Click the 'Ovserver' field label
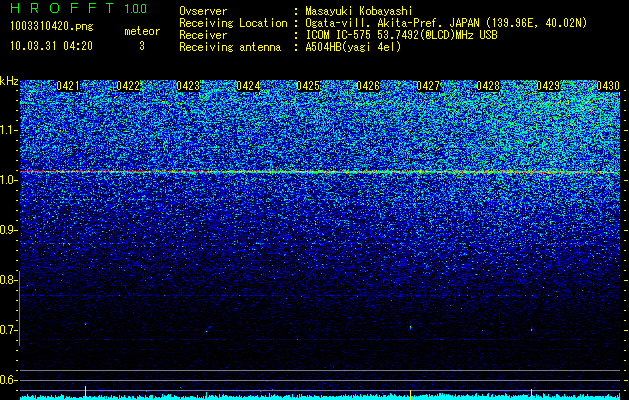The height and width of the screenshot is (400, 629). pos(203,11)
